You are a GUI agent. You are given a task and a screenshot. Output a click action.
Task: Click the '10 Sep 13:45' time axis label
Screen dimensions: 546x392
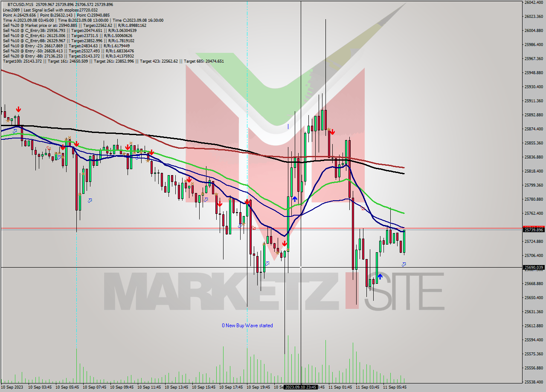tap(177, 387)
